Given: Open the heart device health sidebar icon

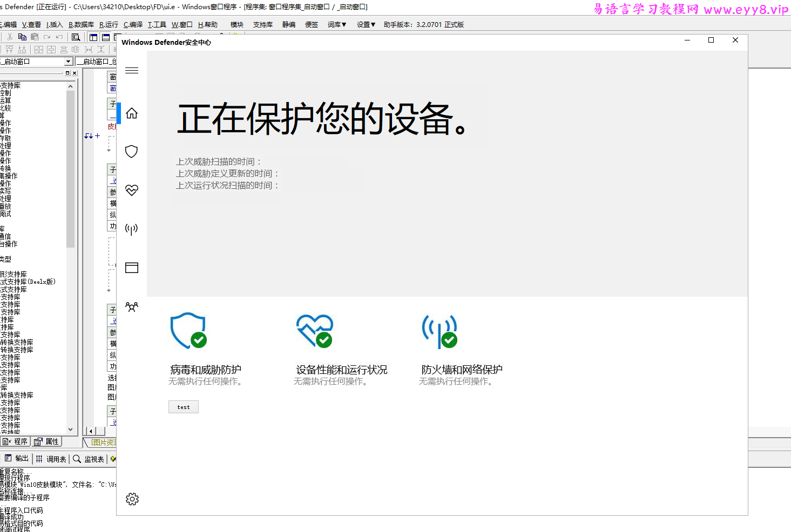Looking at the screenshot, I should click(132, 190).
